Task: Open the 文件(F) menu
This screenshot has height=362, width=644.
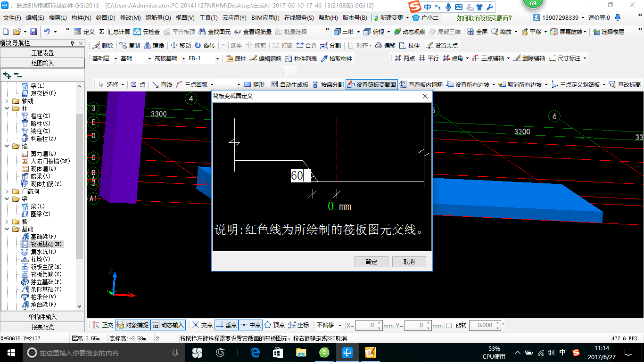Action: click(x=12, y=18)
